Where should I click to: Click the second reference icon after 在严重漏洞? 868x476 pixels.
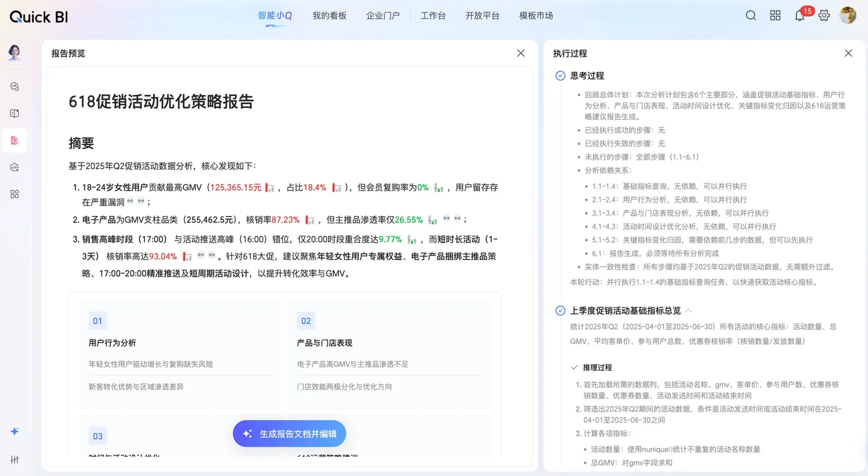point(141,201)
